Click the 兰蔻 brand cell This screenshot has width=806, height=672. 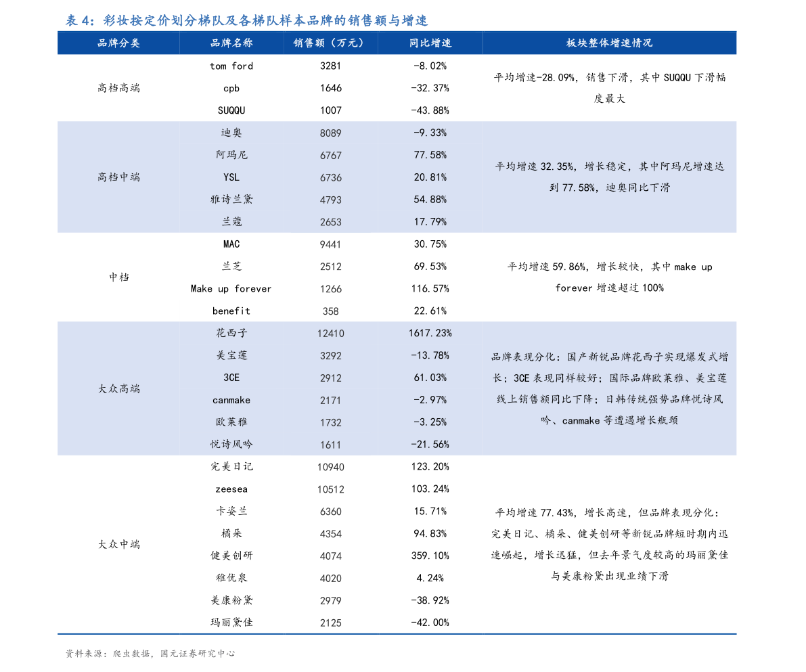coord(231,221)
